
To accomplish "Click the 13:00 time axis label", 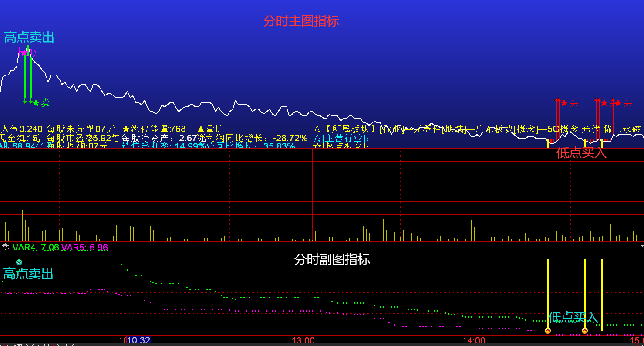I will [303, 340].
